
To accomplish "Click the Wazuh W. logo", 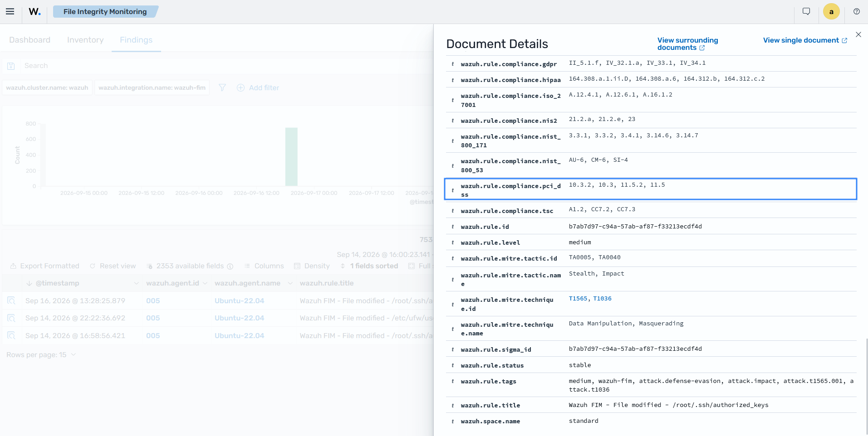I will click(35, 12).
